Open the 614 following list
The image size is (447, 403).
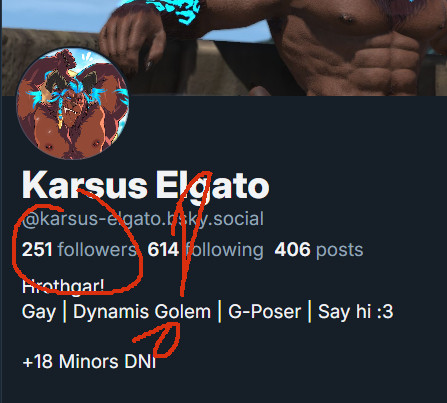pos(205,250)
